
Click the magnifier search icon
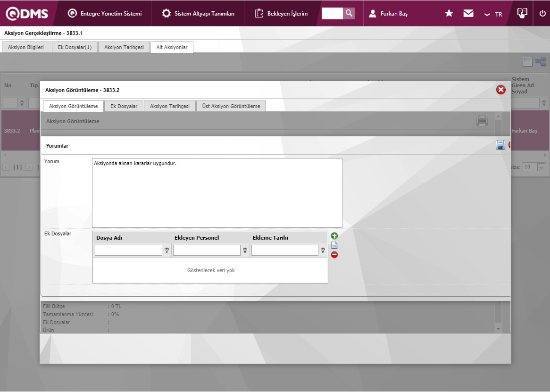pos(349,13)
